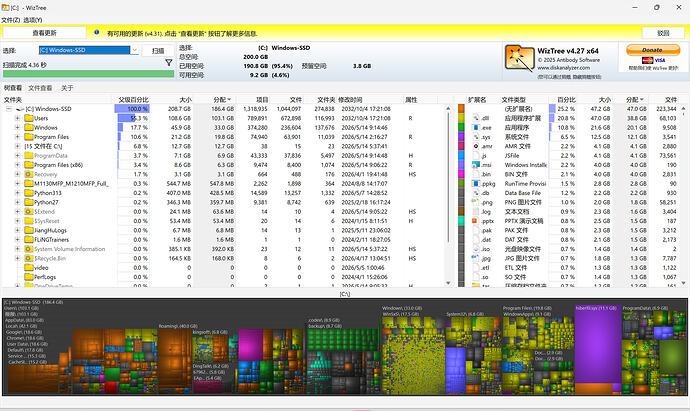The image size is (690, 411).
Task: Click the ProgramData folder icon
Action: point(29,155)
